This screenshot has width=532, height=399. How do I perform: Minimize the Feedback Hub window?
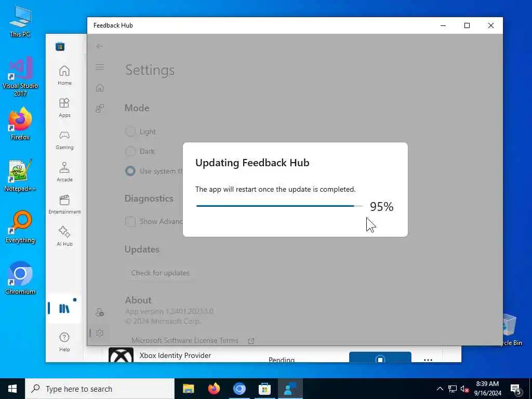click(443, 25)
